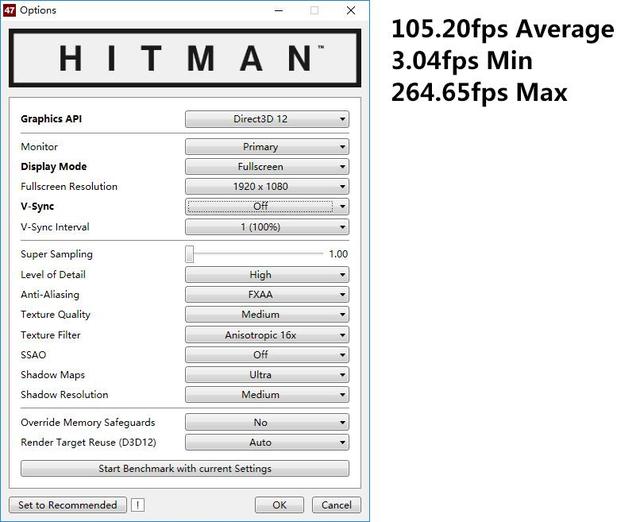
Task: Click the 105.20fps Average text
Action: (502, 29)
